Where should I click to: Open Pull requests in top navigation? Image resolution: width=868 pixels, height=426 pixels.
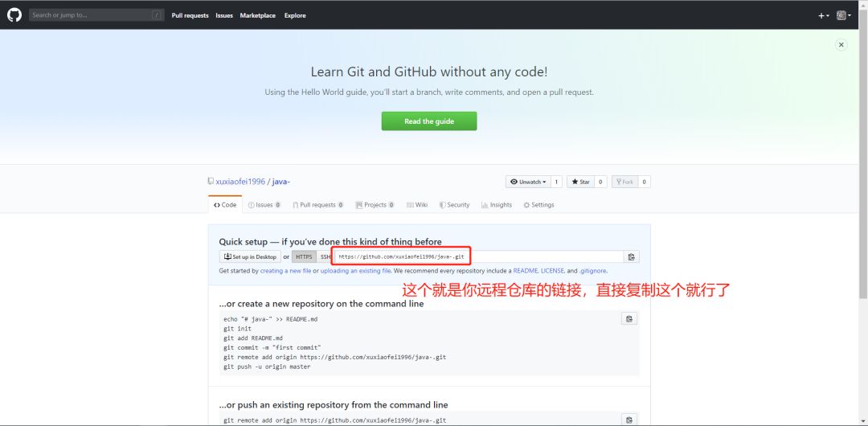coord(190,15)
